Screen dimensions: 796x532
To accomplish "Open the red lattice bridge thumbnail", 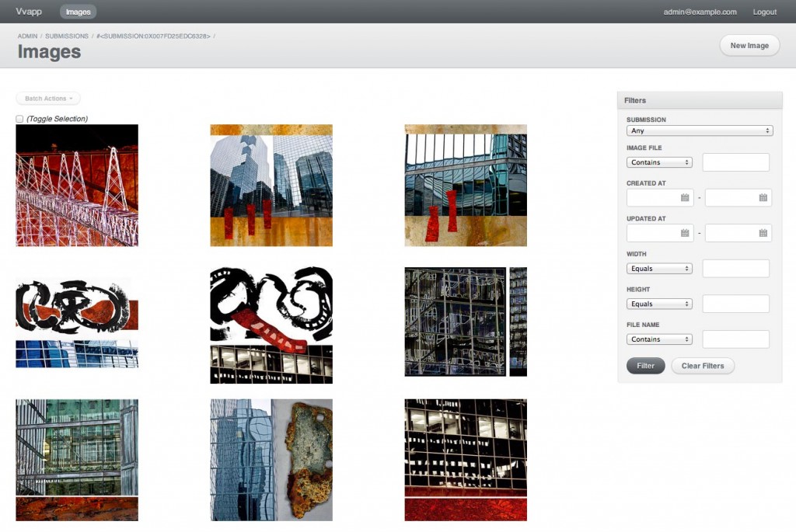I will [77, 186].
